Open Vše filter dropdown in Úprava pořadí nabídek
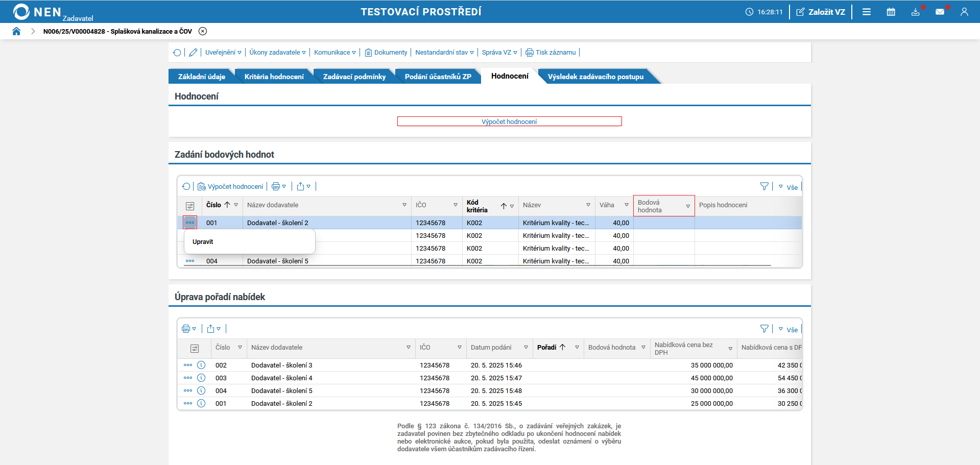This screenshot has width=980, height=465. click(788, 330)
